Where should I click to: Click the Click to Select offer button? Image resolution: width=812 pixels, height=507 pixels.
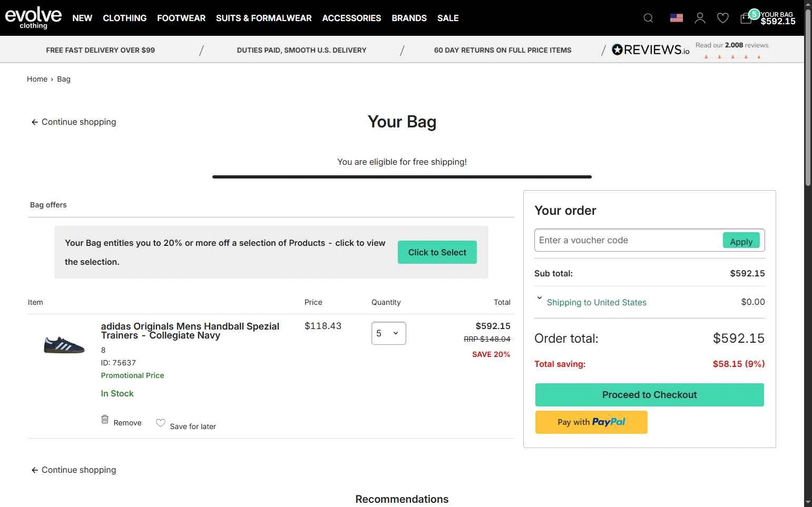(x=437, y=252)
